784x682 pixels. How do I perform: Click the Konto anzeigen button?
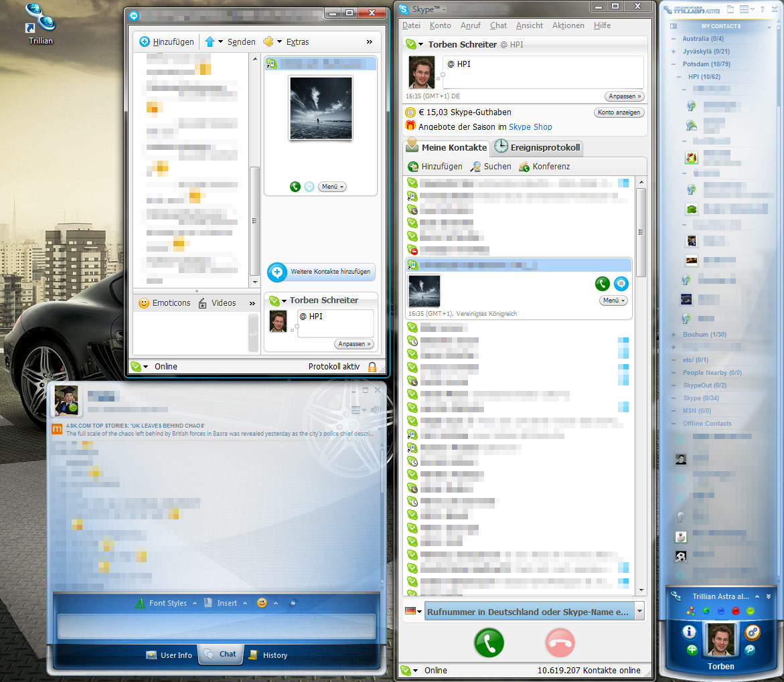[x=619, y=112]
